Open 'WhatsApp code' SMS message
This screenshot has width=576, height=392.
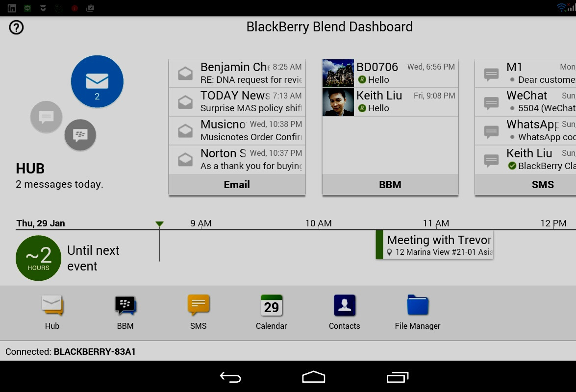tap(526, 130)
